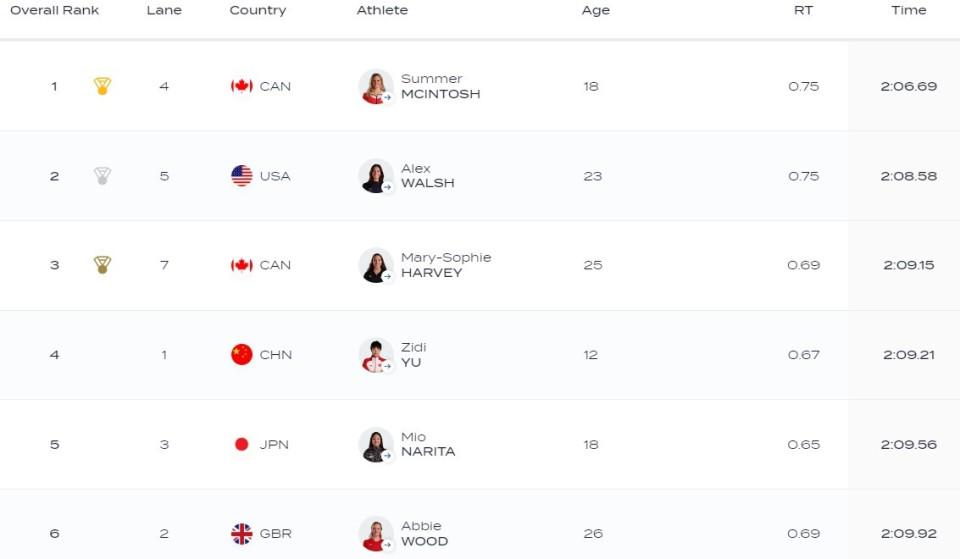This screenshot has height=559, width=960.
Task: Click the Japan flag icon next to JPN
Action: (242, 445)
